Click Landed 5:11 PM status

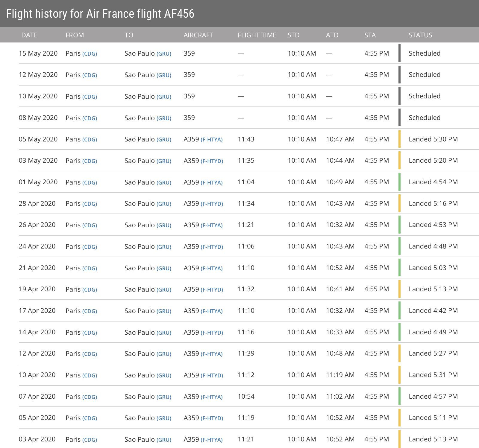coord(433,417)
